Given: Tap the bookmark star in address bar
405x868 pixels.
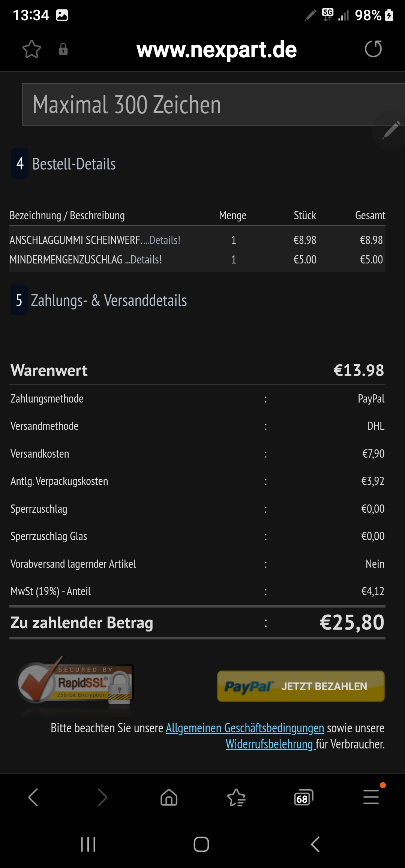Looking at the screenshot, I should click(31, 49).
